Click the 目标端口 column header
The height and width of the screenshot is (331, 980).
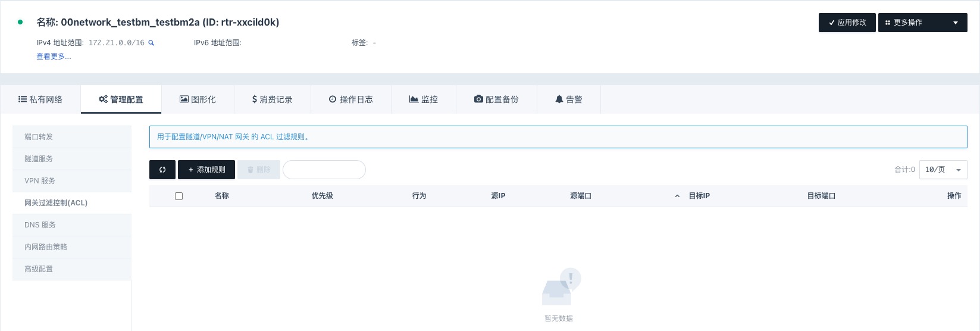click(821, 196)
